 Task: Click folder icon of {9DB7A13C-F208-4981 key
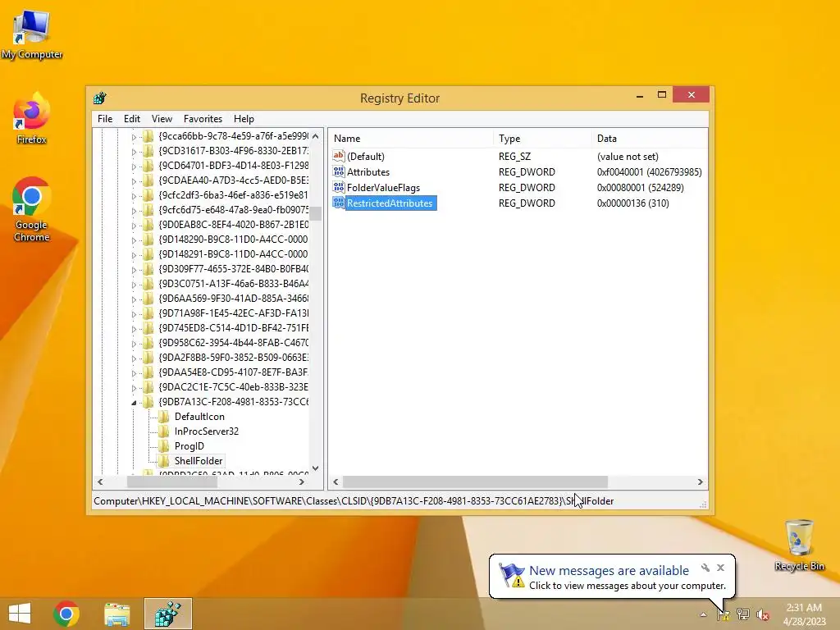(148, 402)
